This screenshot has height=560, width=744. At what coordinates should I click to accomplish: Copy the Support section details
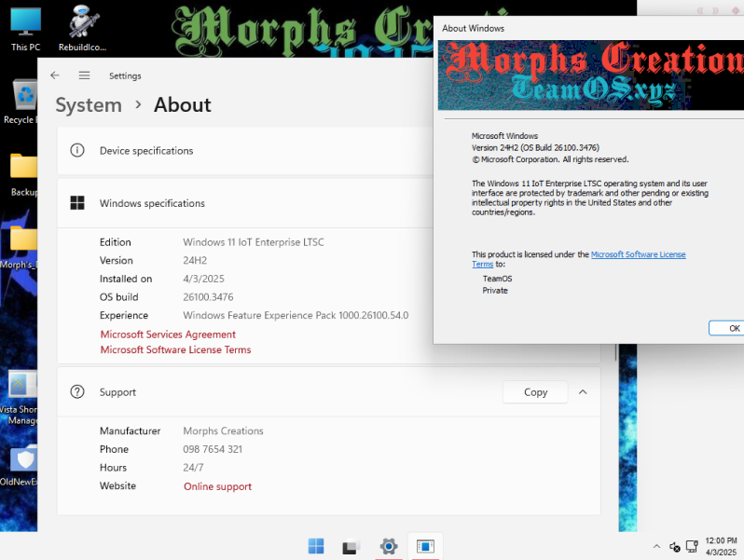pos(535,392)
